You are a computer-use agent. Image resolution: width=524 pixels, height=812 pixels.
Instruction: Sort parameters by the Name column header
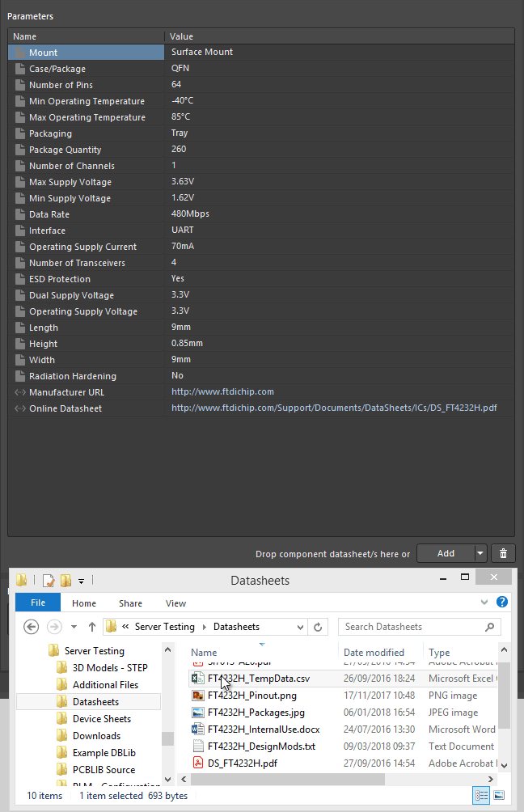click(86, 36)
